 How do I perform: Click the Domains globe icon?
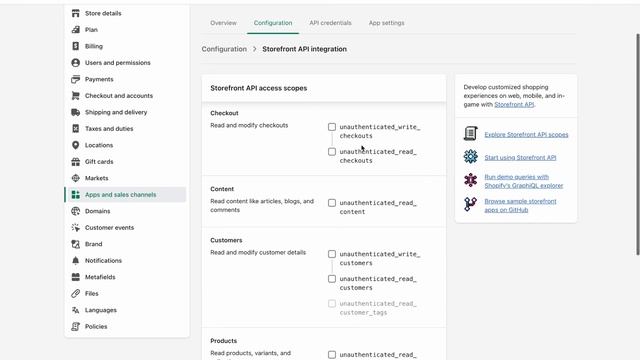(x=76, y=211)
